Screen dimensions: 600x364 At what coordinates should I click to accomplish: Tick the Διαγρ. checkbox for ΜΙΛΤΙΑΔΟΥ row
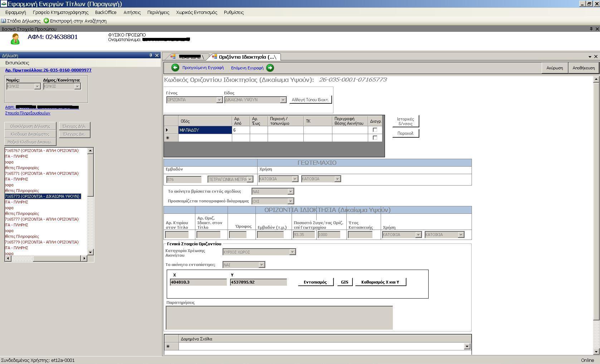[375, 130]
